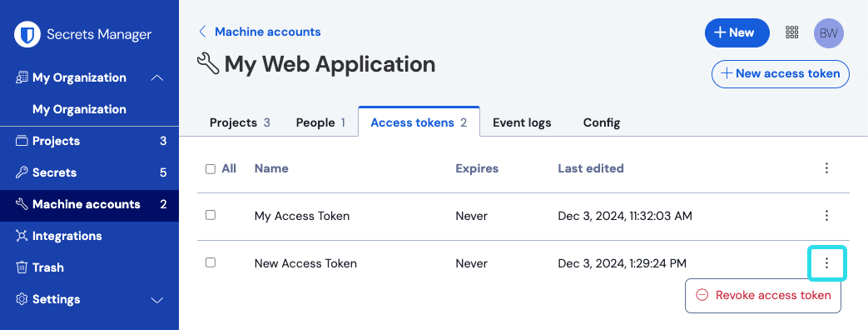868x330 pixels.
Task: Open the Projects tab
Action: (240, 122)
